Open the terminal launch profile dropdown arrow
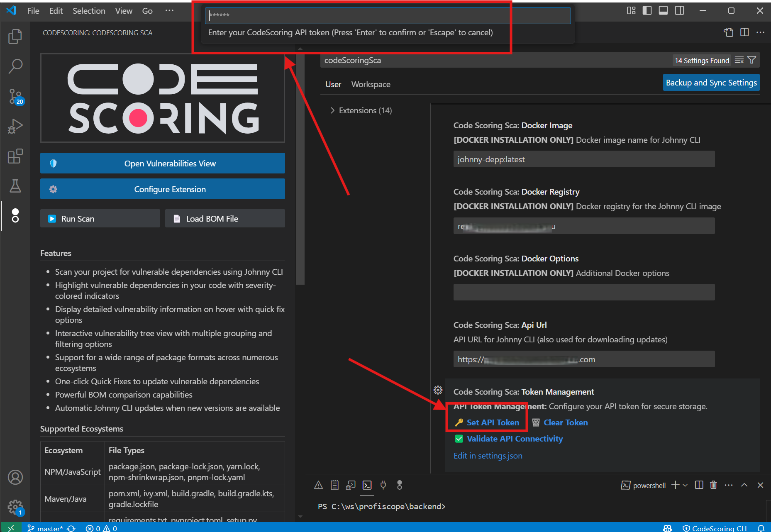This screenshot has height=532, width=771. point(685,485)
